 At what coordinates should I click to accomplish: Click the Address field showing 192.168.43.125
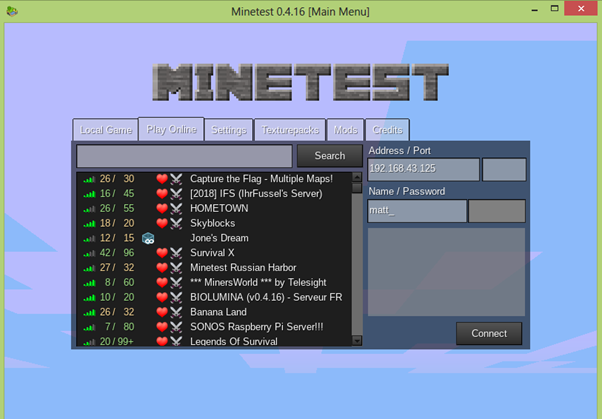coord(423,169)
